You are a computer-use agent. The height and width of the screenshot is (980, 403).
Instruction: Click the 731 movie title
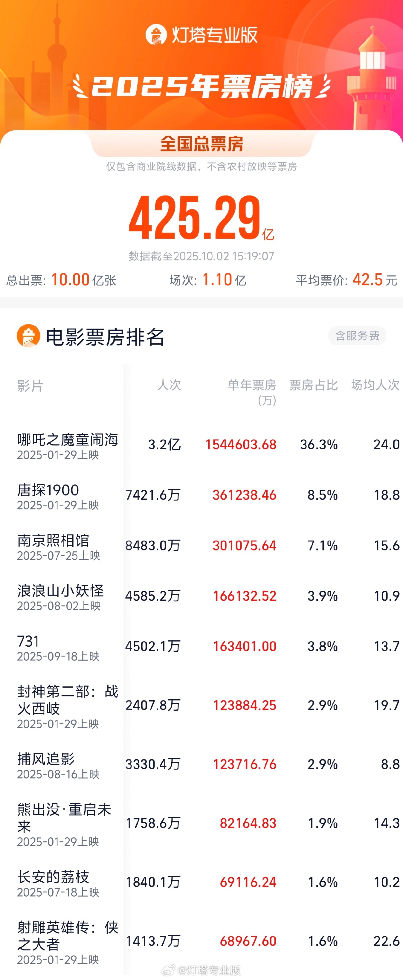click(28, 641)
